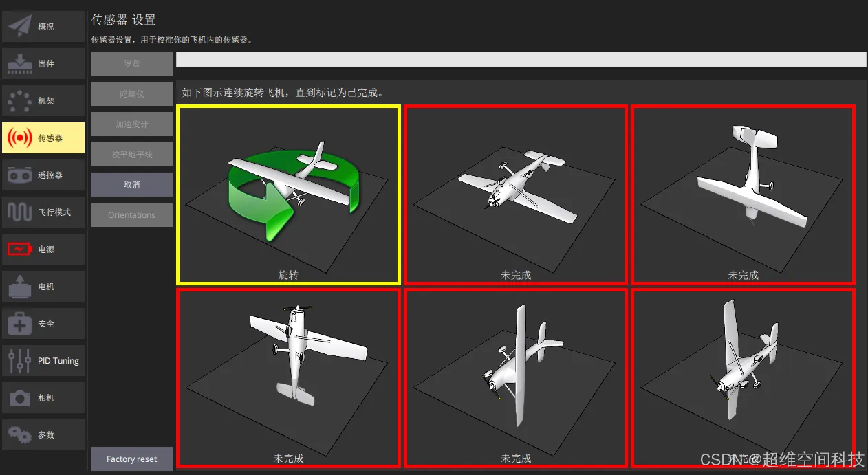
Task: Click the 加速度计 accelerometer button
Action: pos(132,124)
